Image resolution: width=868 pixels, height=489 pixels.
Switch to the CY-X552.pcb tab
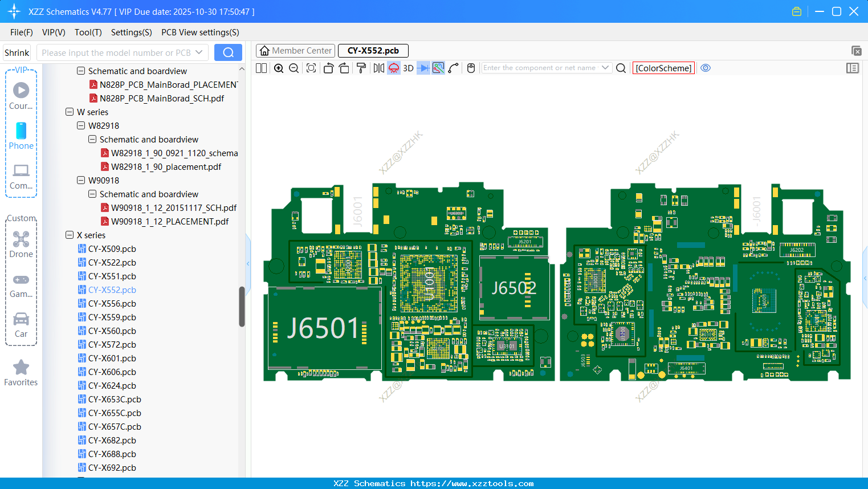(373, 51)
